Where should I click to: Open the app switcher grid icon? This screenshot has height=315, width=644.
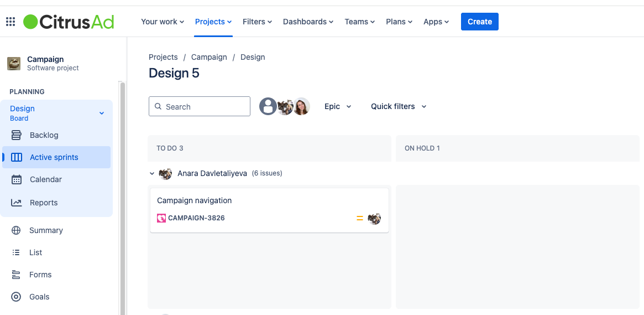click(11, 22)
